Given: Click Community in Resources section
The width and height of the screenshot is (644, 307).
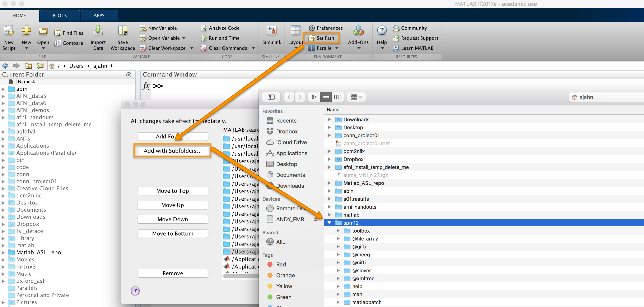Looking at the screenshot, I should (410, 28).
